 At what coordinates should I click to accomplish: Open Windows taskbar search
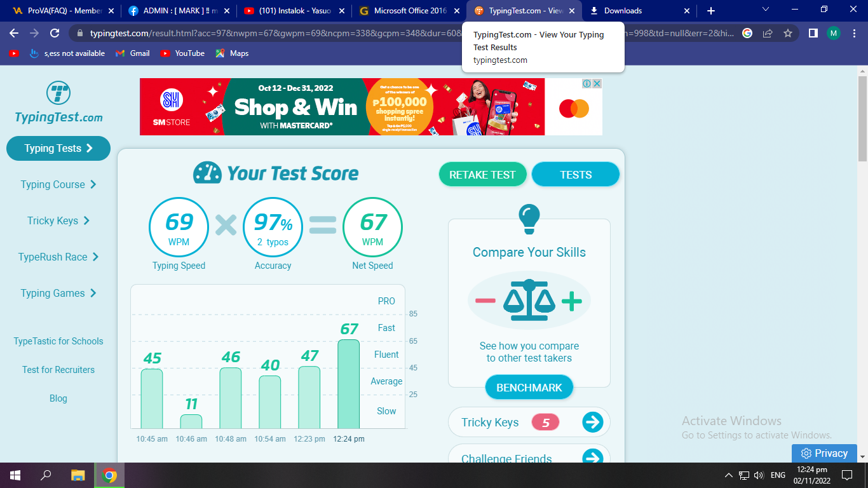point(46,475)
